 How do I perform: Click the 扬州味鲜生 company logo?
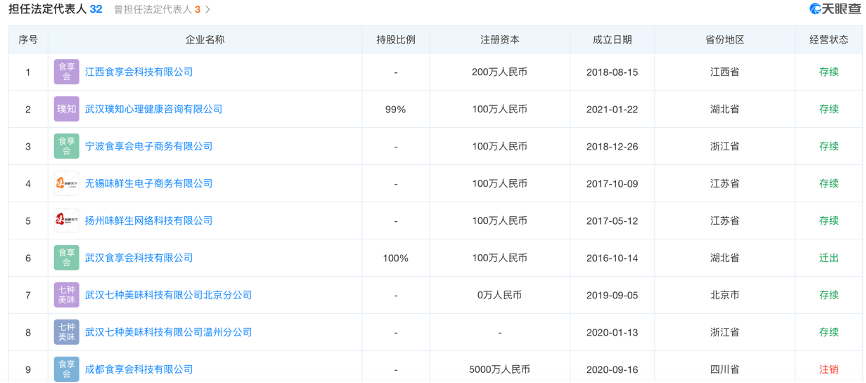point(66,221)
